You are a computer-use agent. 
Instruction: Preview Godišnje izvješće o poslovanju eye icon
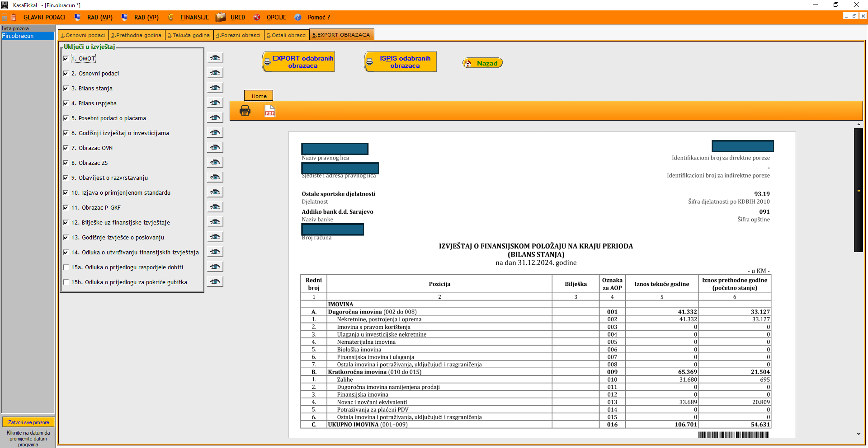tap(215, 237)
